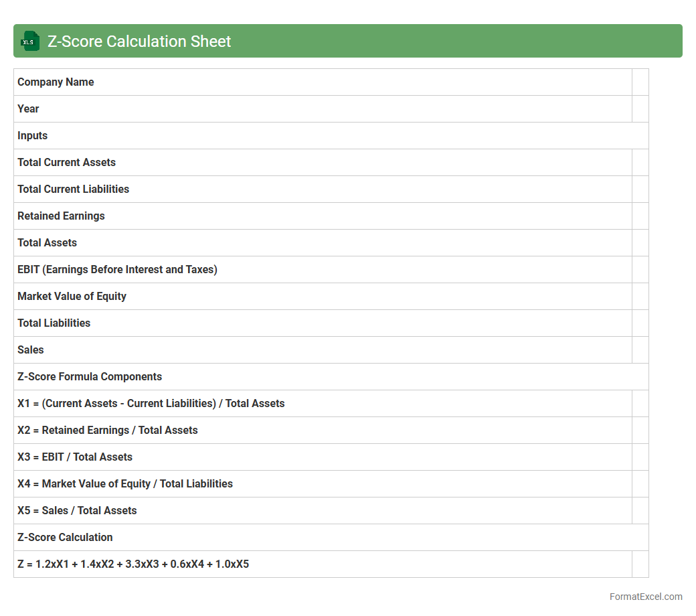
Task: Select the Total Assets value cell
Action: tap(640, 243)
